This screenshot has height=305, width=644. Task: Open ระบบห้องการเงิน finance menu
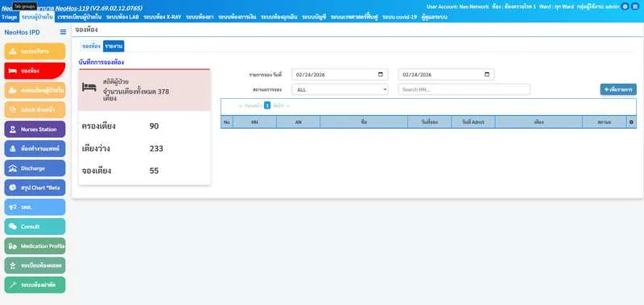click(237, 17)
